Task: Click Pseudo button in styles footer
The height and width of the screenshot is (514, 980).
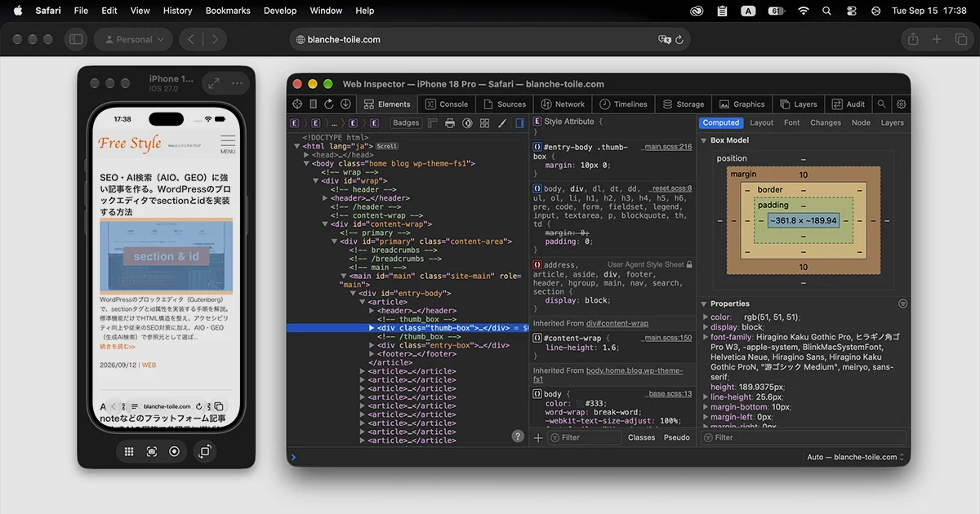Action: pos(676,438)
